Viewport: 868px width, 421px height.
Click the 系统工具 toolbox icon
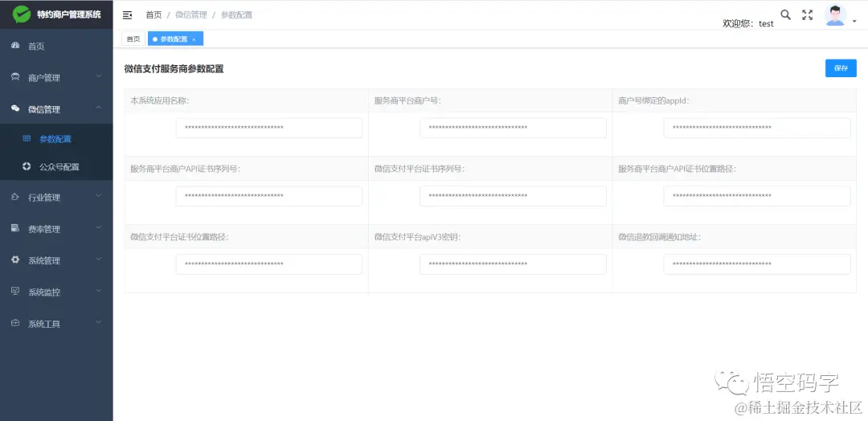click(x=15, y=322)
